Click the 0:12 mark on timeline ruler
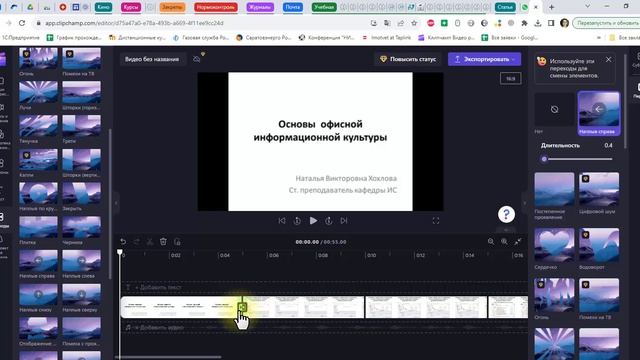This screenshot has width=640, height=360. [420, 255]
